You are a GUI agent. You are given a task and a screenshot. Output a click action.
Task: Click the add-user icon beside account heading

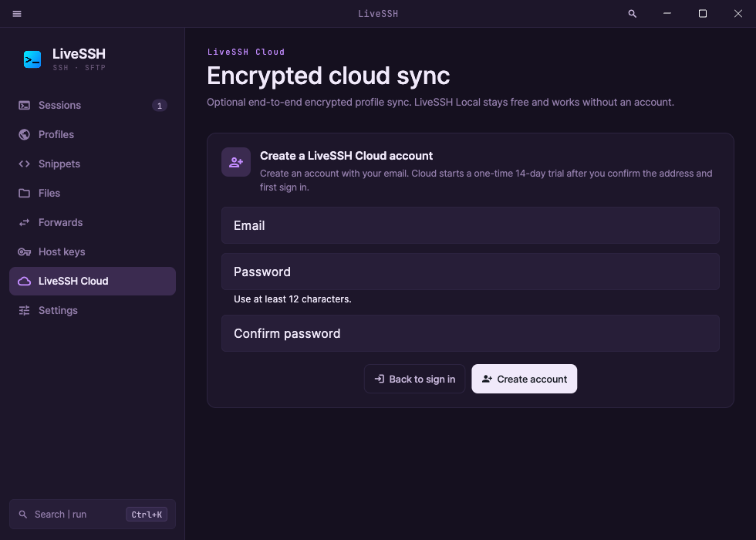236,162
